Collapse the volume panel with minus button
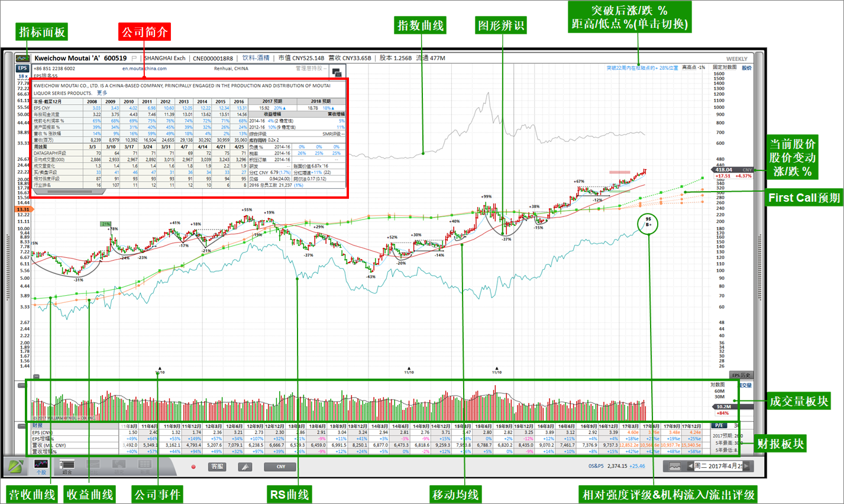This screenshot has width=844, height=504. pyautogui.click(x=22, y=386)
